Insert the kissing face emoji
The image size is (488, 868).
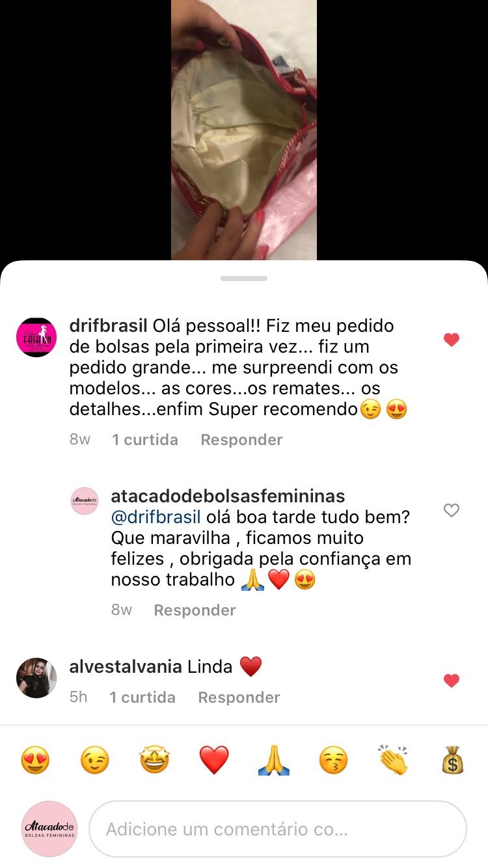[333, 760]
